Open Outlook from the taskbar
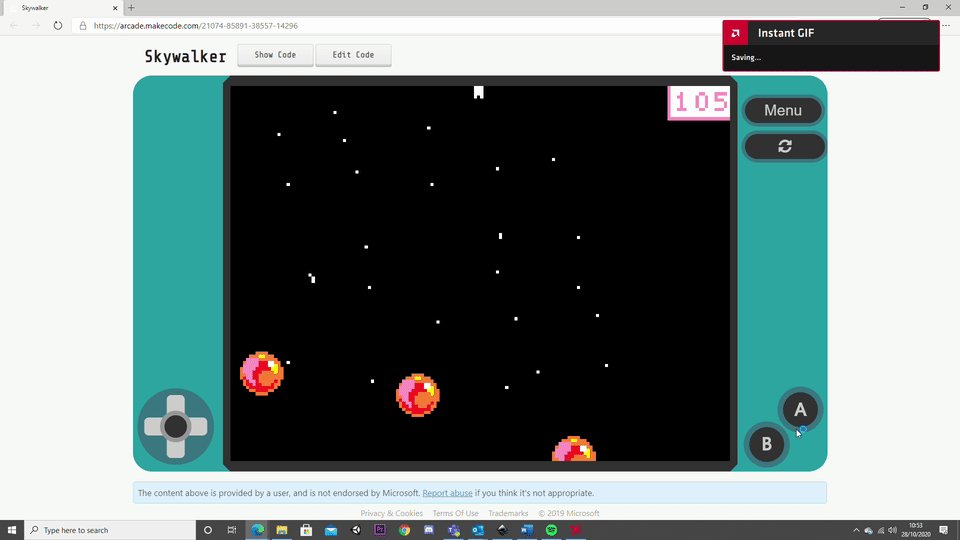Screen dimensions: 960x540 [x=478, y=530]
